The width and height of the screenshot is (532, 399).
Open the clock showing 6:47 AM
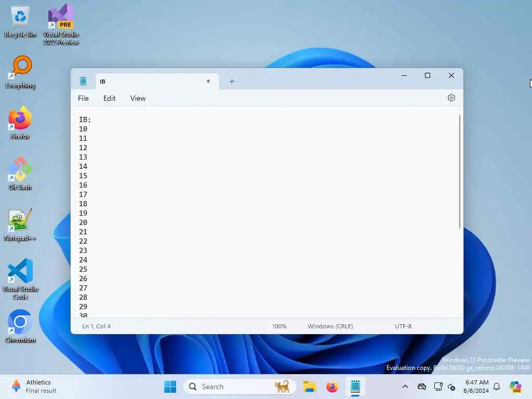pos(476,387)
